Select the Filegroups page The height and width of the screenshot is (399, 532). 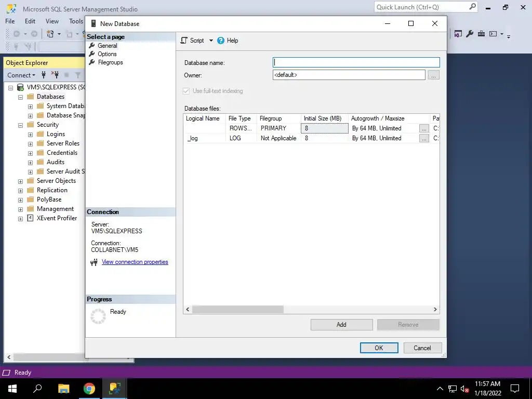click(110, 62)
